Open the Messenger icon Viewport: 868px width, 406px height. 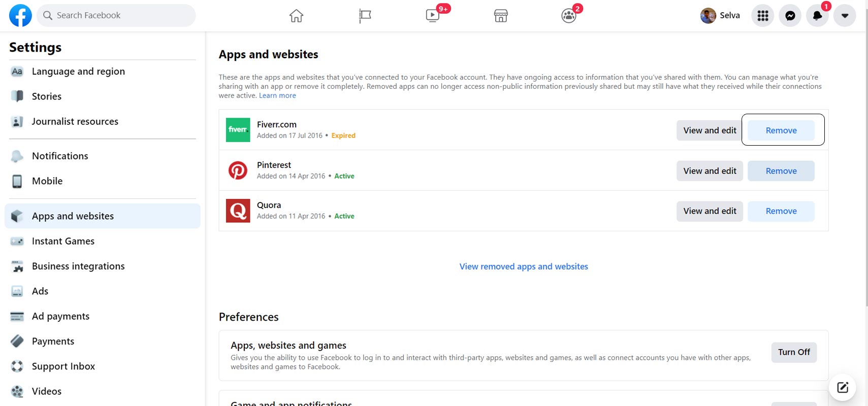[x=790, y=16]
